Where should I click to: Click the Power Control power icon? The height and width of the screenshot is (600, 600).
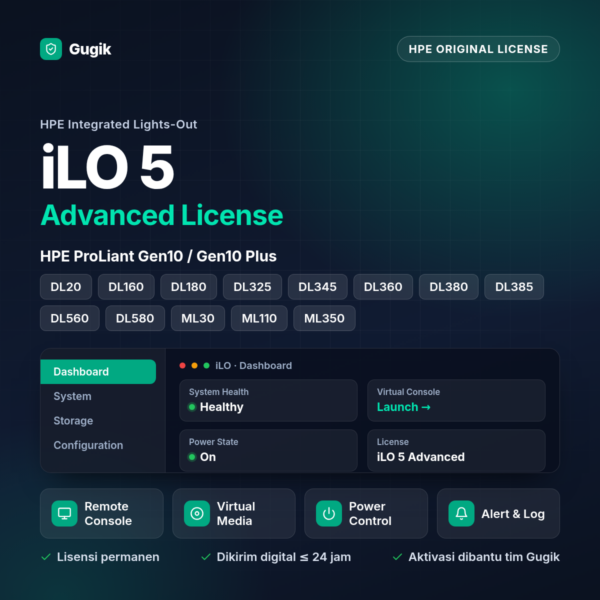pos(329,514)
